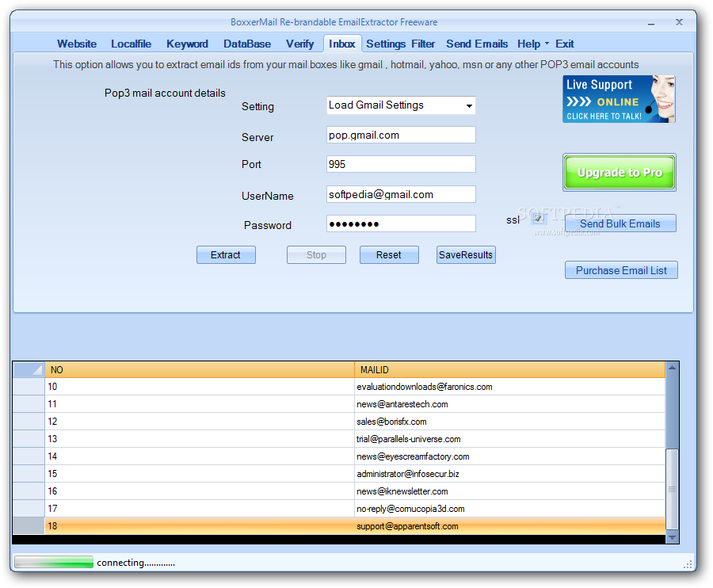This screenshot has width=713, height=588.
Task: Select the Verify tab
Action: click(299, 44)
